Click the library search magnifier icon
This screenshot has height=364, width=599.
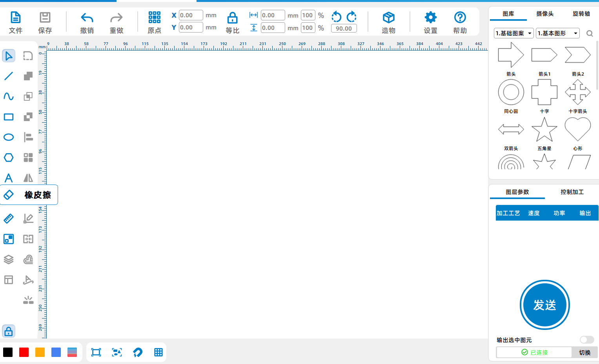pyautogui.click(x=590, y=34)
